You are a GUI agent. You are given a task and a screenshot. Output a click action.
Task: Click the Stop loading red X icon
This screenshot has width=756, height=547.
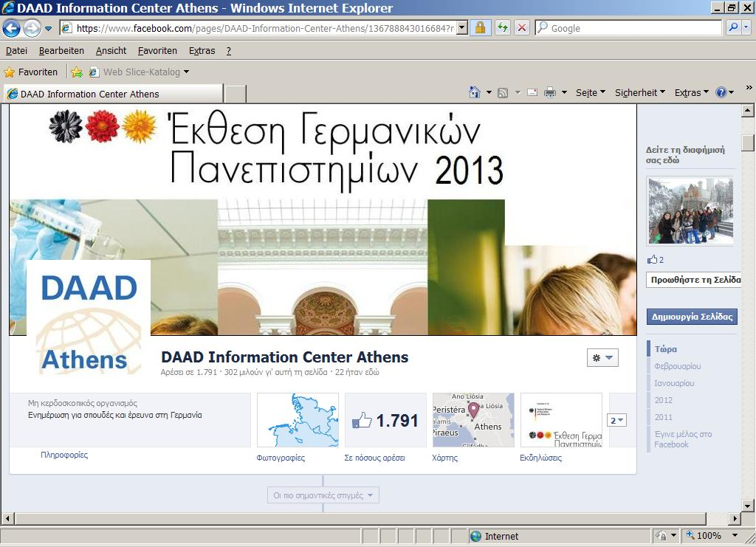tap(522, 28)
